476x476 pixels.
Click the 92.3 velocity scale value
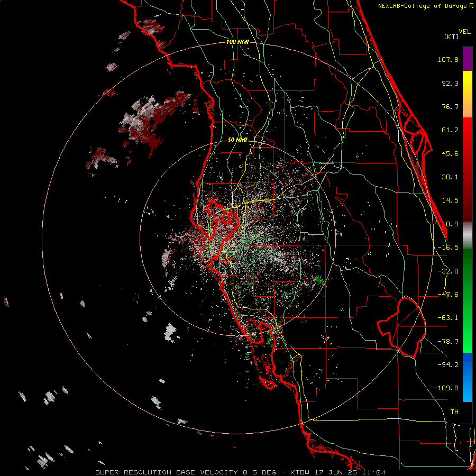coord(450,83)
